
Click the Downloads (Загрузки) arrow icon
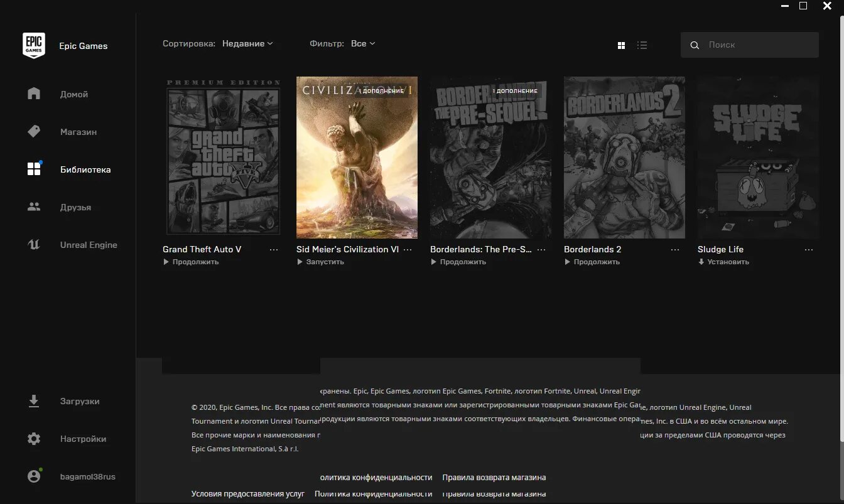pos(34,401)
